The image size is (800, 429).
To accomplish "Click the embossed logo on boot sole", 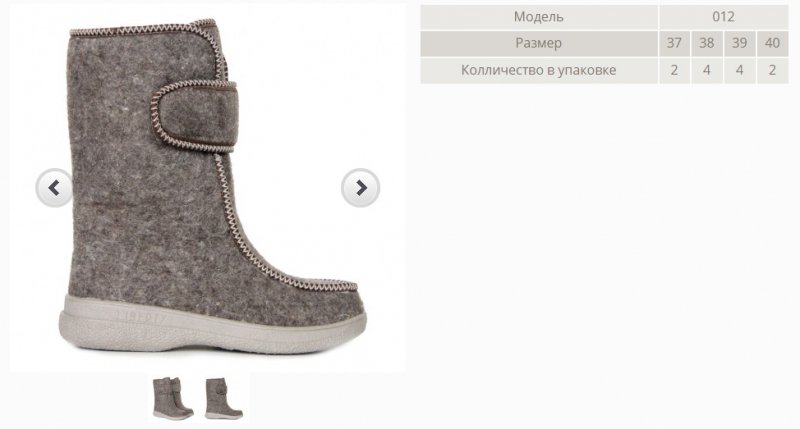I will 139,316.
